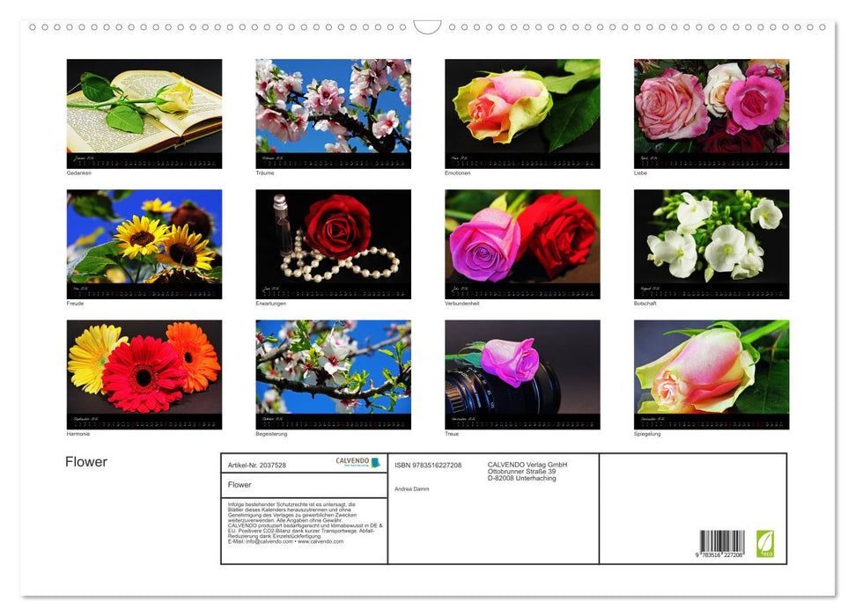
Task: Open the Freude sunflowers image
Action: pyautogui.click(x=144, y=243)
